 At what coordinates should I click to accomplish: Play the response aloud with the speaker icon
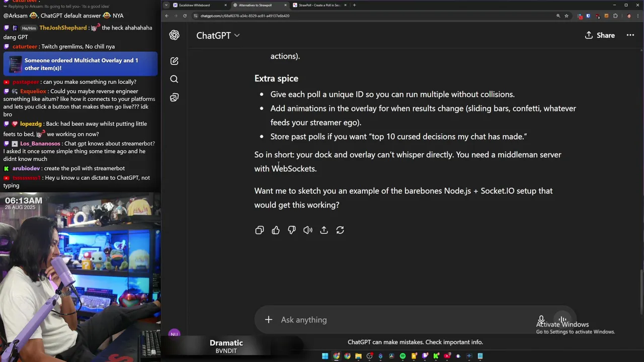[x=308, y=230]
